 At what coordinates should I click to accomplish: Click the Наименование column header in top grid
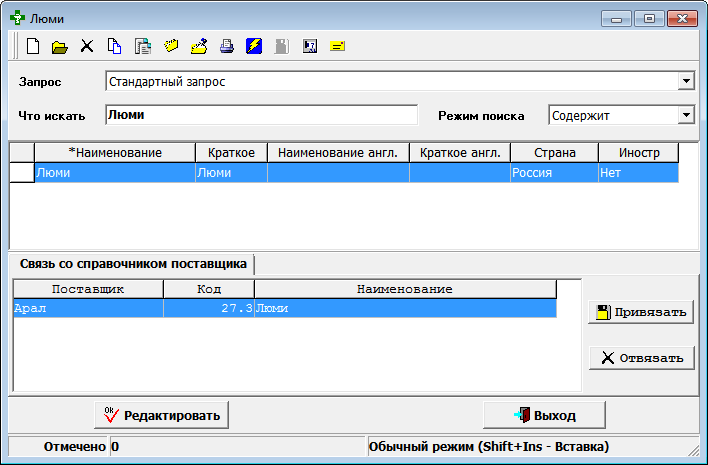pyautogui.click(x=115, y=152)
